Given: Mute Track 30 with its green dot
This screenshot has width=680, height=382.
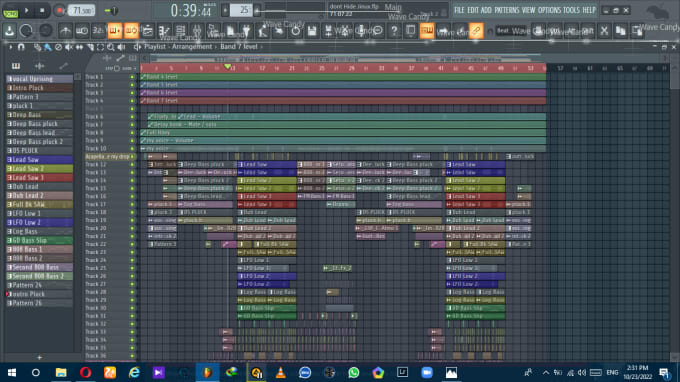Looking at the screenshot, I should point(132,308).
